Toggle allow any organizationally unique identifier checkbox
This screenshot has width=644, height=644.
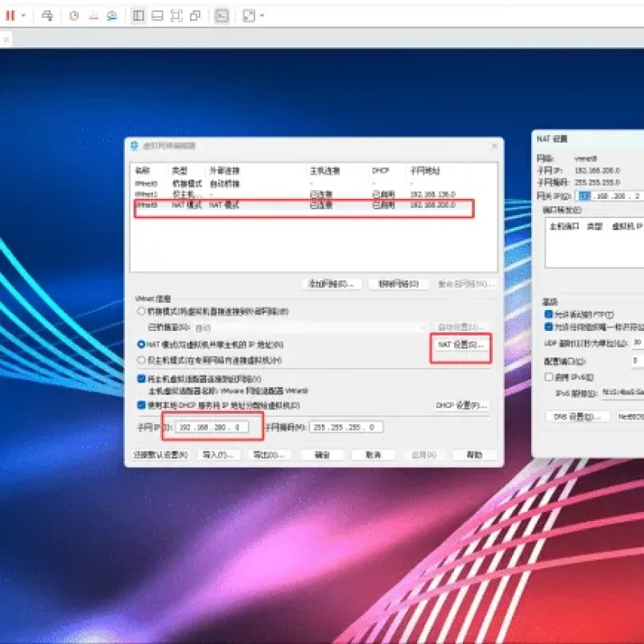coord(548,327)
